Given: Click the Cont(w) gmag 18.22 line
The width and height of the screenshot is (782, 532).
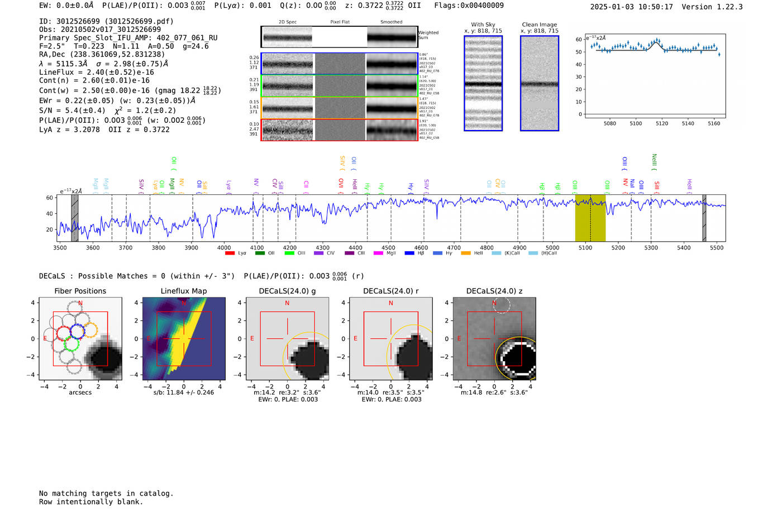Looking at the screenshot, I should (130, 90).
